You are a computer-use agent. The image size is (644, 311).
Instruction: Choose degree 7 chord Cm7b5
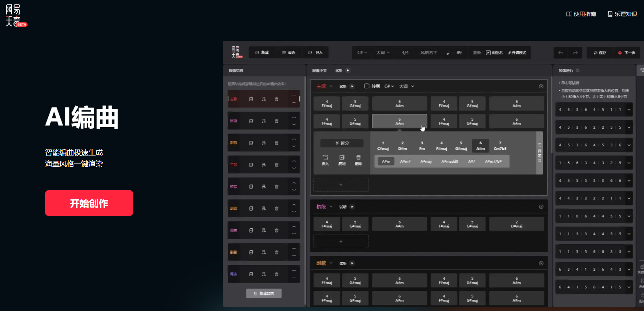pyautogui.click(x=500, y=146)
